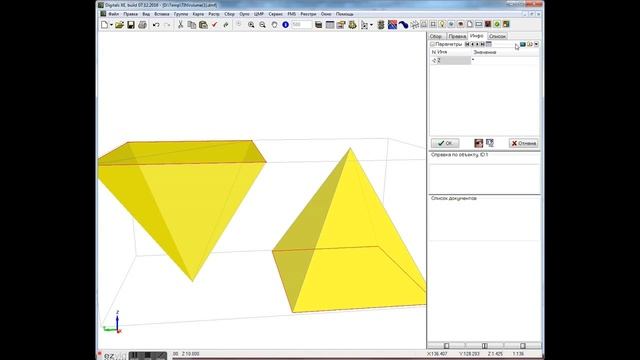This screenshot has height=360, width=640.
Task: Click the middle handle on the right panel's bottom bar
Action: [484, 346]
